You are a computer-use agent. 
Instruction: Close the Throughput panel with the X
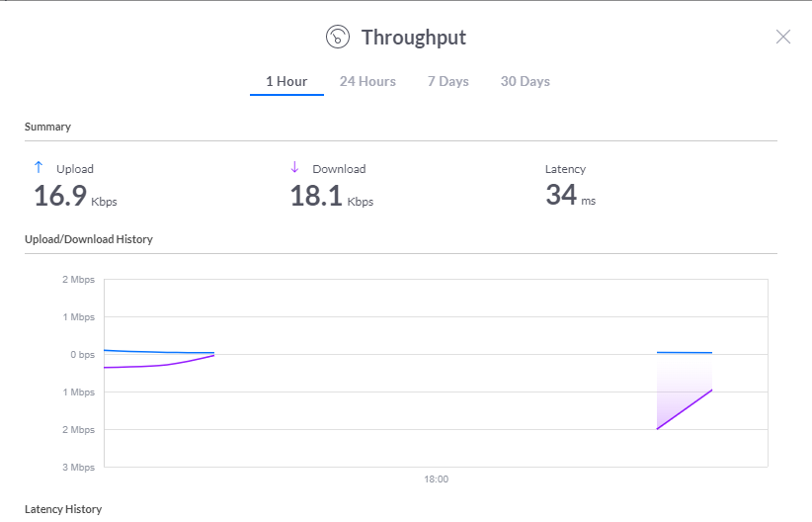(783, 37)
